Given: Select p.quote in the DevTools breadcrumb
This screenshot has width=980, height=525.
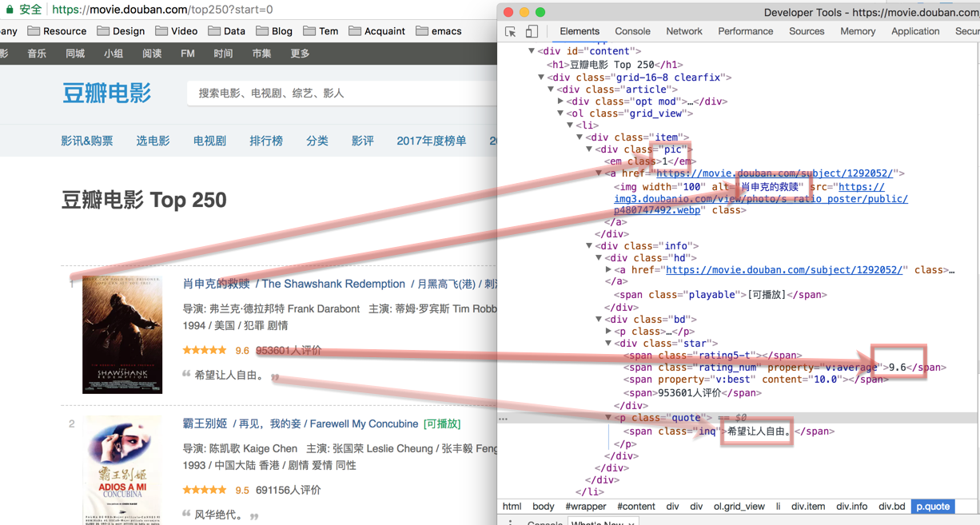Looking at the screenshot, I should pyautogui.click(x=933, y=507).
